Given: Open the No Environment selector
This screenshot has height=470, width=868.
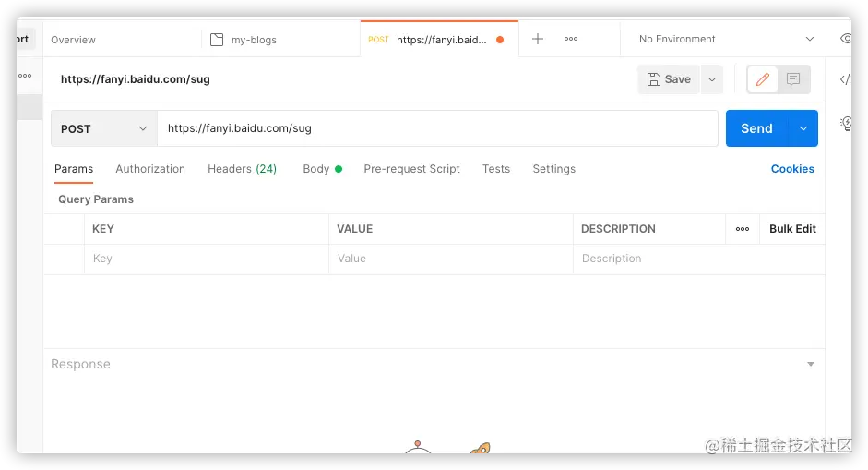Looking at the screenshot, I should point(726,39).
